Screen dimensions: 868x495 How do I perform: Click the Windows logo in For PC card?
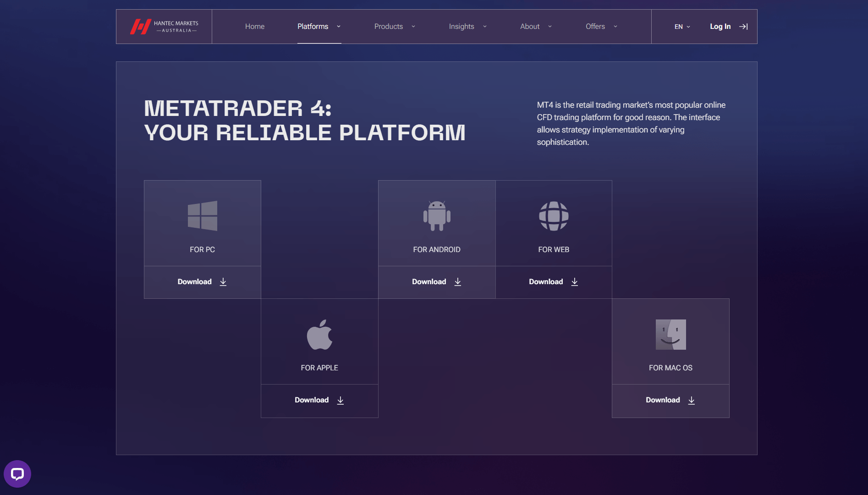coord(203,216)
